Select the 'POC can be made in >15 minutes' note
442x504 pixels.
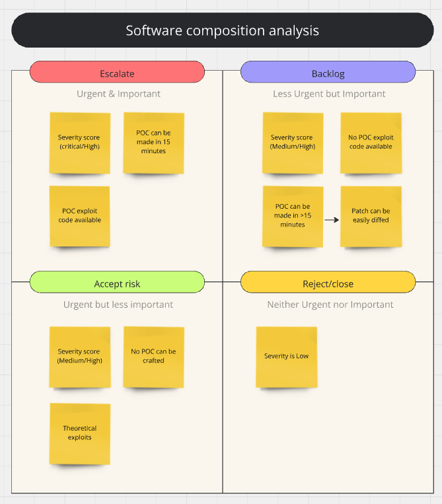pos(293,216)
